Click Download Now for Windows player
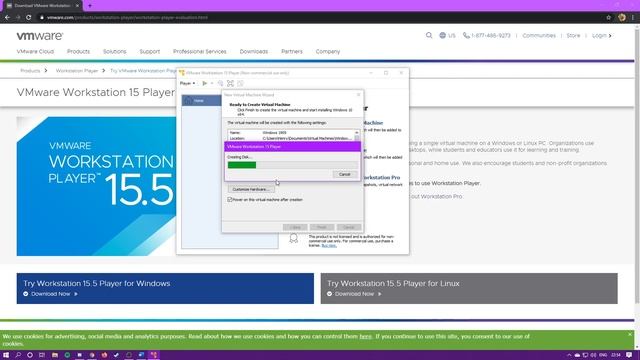640x360 pixels. click(x=51, y=294)
